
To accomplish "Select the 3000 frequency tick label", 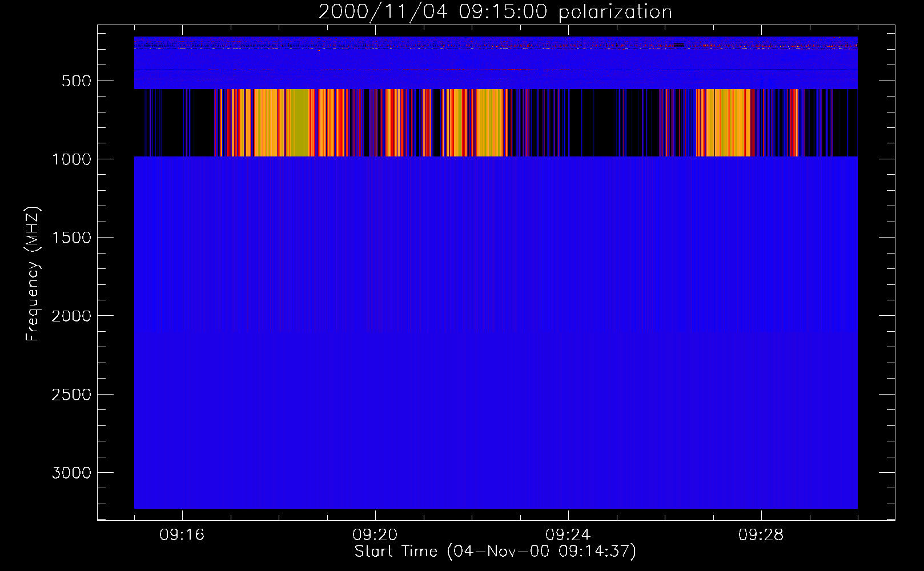I will tap(71, 473).
